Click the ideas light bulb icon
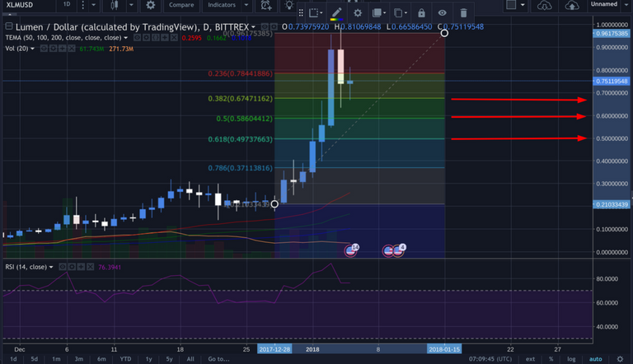The width and height of the screenshot is (633, 364). (288, 5)
